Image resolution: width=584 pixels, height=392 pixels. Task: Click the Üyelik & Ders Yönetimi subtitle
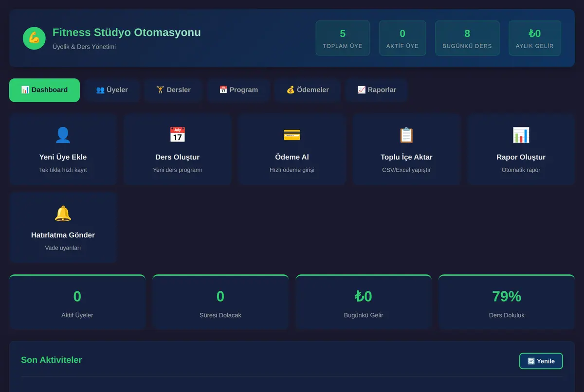[x=84, y=47]
